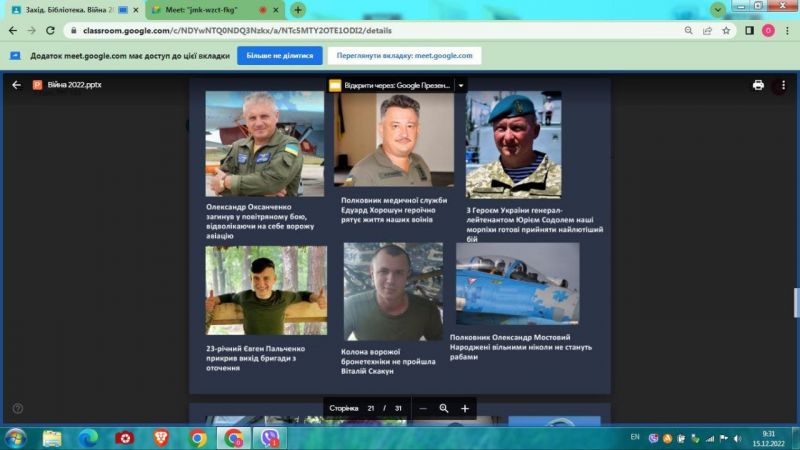800x450 pixels.
Task: Open the Chrome profile avatar
Action: point(768,31)
